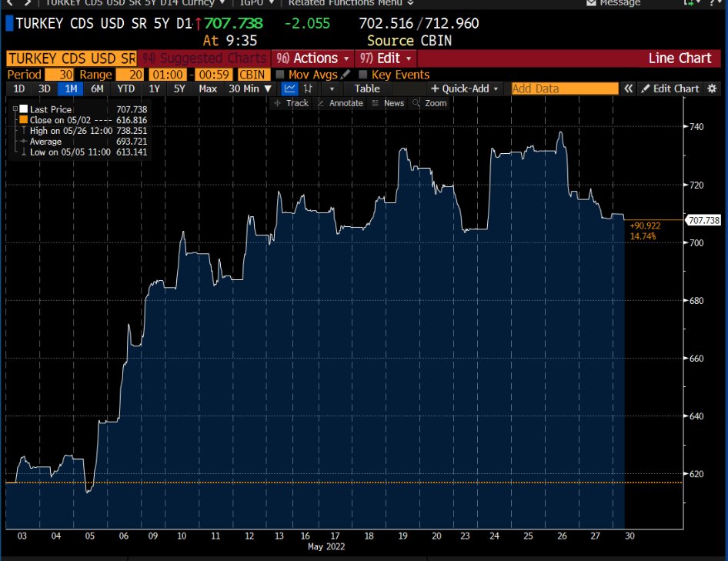Click the Line Chart title label

coord(680,58)
